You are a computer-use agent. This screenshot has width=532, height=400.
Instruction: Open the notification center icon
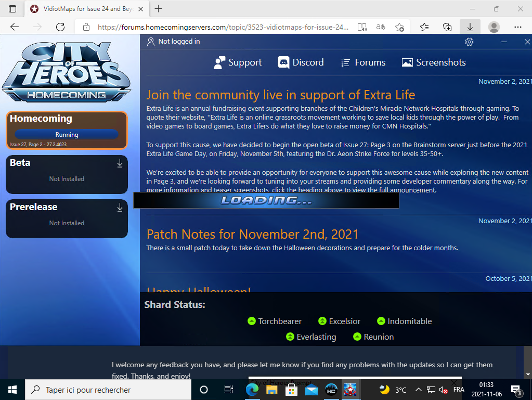pyautogui.click(x=516, y=390)
